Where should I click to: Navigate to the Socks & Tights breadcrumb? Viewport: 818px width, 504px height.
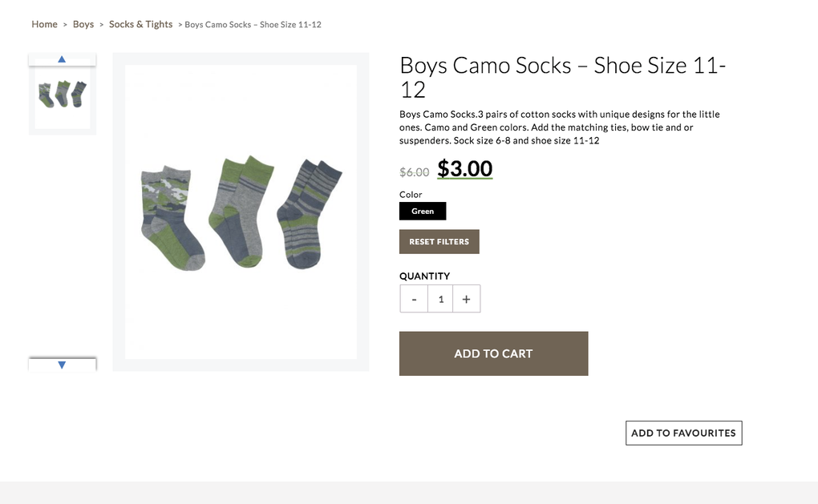pyautogui.click(x=140, y=24)
